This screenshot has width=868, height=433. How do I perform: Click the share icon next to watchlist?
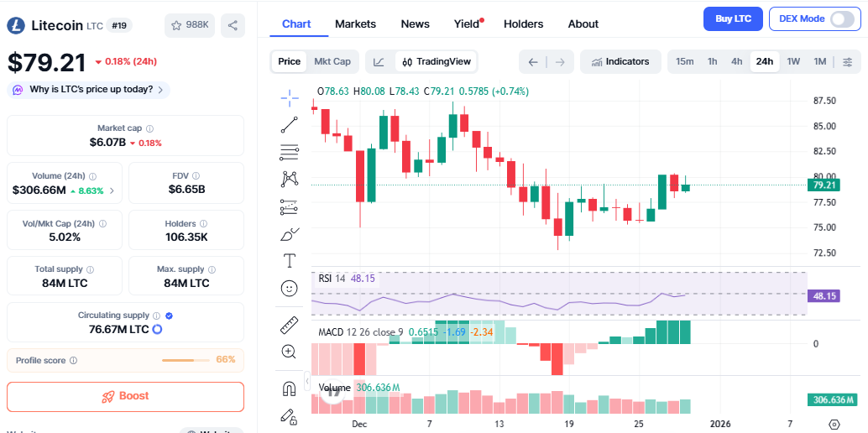(x=233, y=25)
